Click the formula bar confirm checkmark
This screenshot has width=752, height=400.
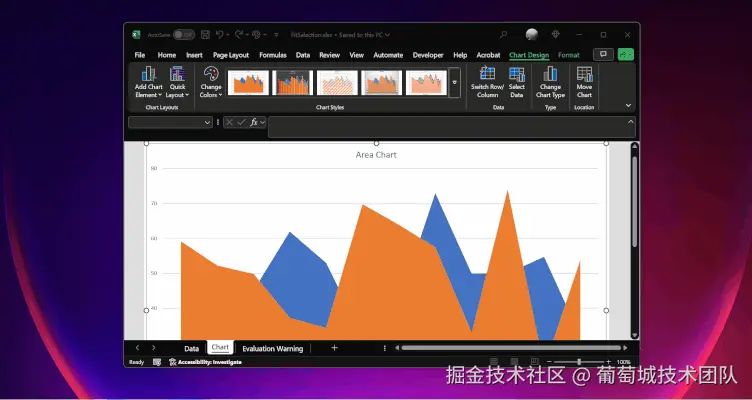point(241,122)
